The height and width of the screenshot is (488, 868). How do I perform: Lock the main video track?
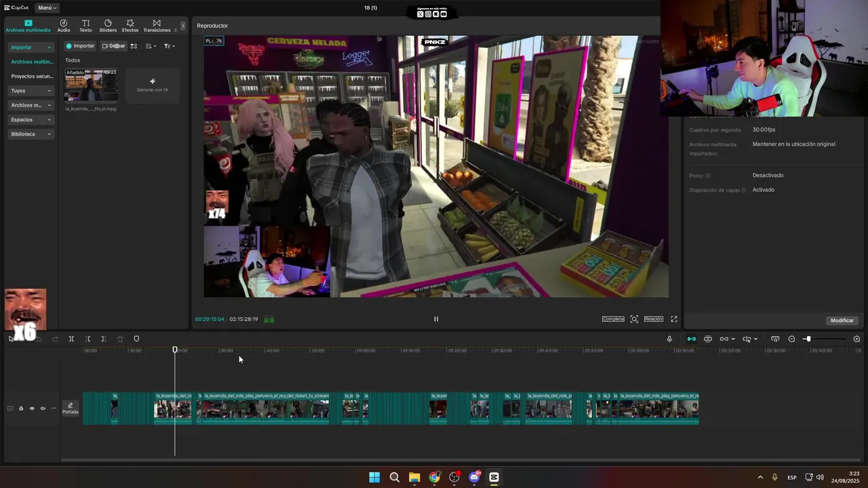click(21, 409)
